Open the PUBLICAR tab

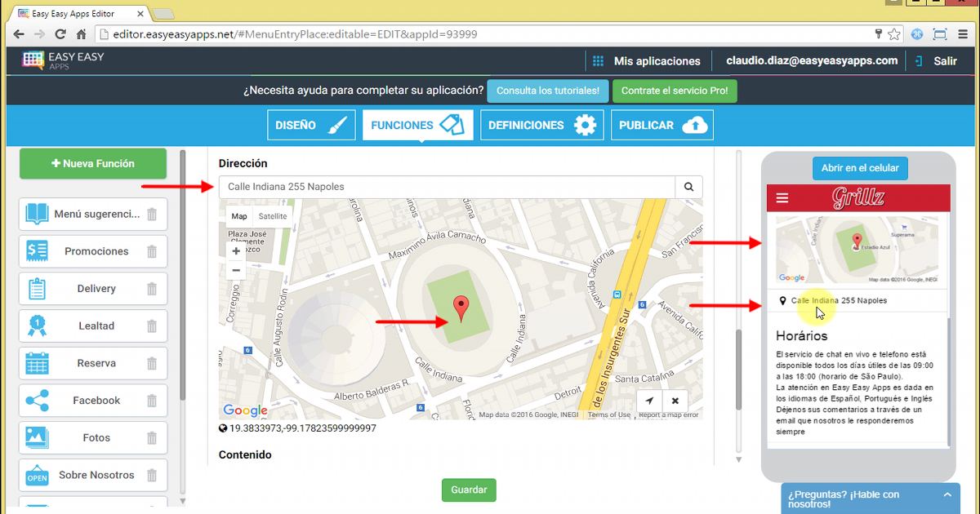click(661, 124)
